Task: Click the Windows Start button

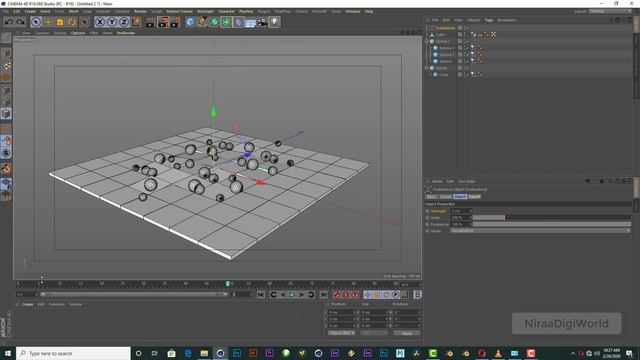Action: 8,353
